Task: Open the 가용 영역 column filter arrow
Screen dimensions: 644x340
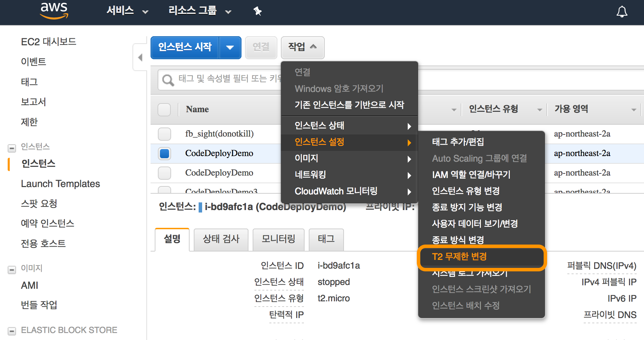Action: tap(634, 110)
